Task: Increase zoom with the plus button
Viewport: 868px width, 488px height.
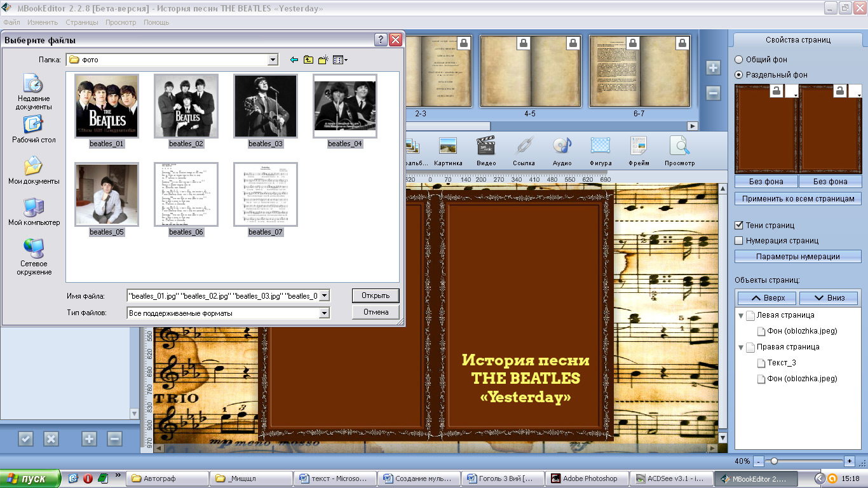Action: click(850, 461)
